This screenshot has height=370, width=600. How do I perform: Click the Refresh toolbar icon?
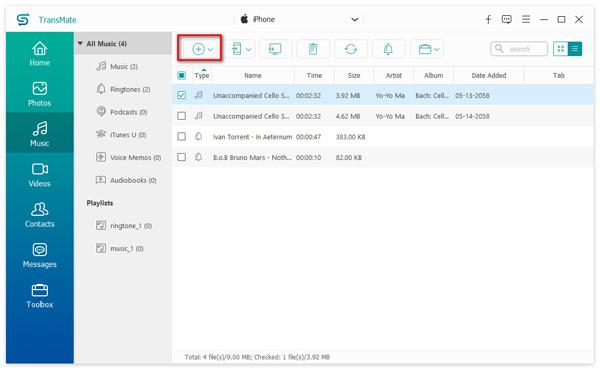[351, 49]
